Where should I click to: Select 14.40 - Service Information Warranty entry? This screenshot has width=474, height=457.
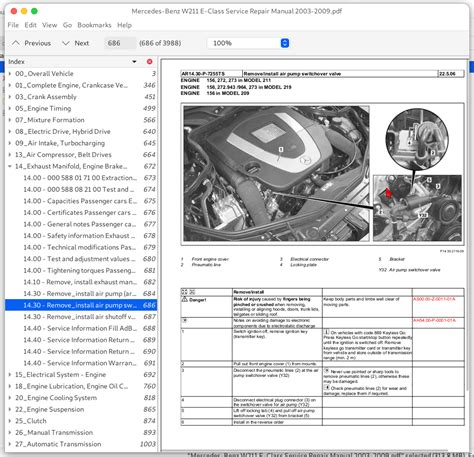point(81,363)
